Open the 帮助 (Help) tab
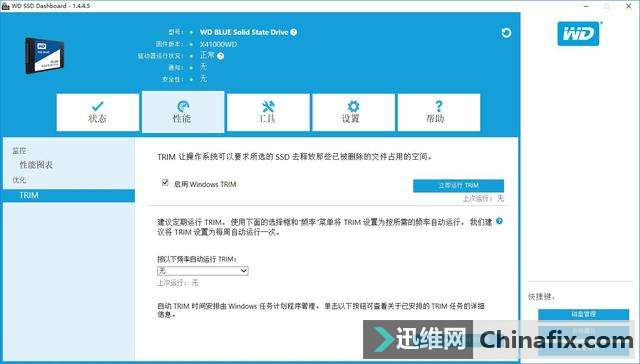Image resolution: width=640 pixels, height=364 pixels. pos(438,112)
